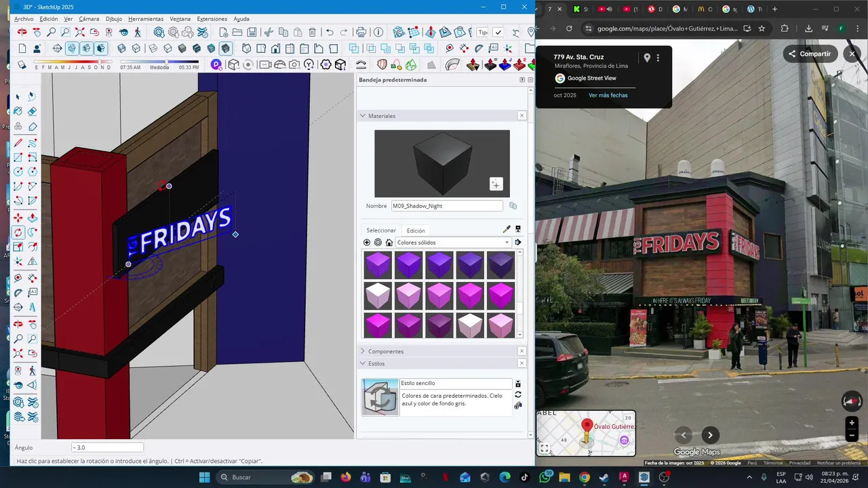Viewport: 868px width, 488px height.
Task: Collapse the Materiales panel
Action: [x=363, y=116]
